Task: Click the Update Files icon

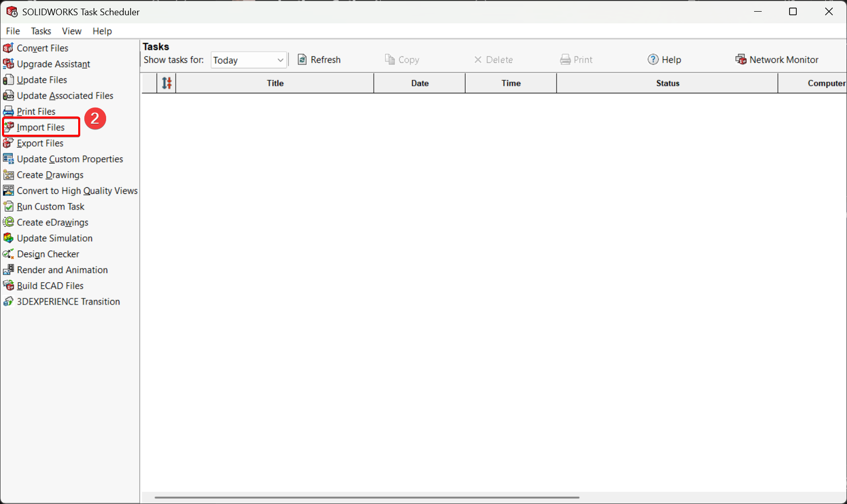Action: tap(8, 80)
